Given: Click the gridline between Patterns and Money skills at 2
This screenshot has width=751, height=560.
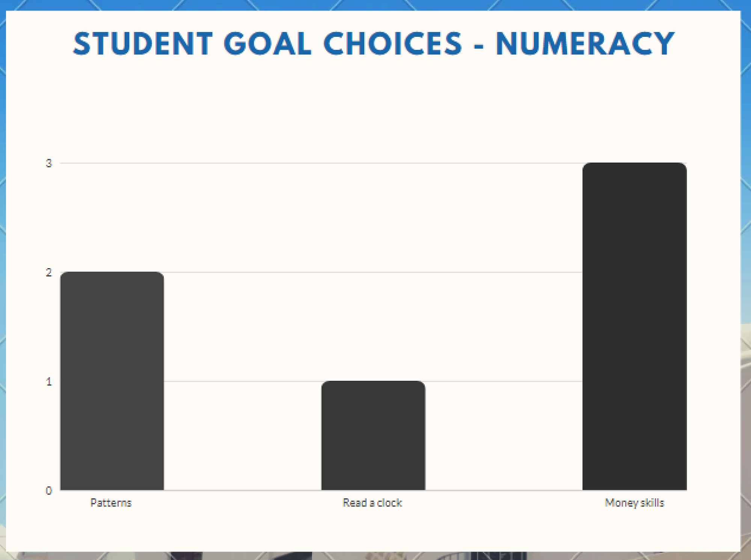Looking at the screenshot, I should pos(373,272).
